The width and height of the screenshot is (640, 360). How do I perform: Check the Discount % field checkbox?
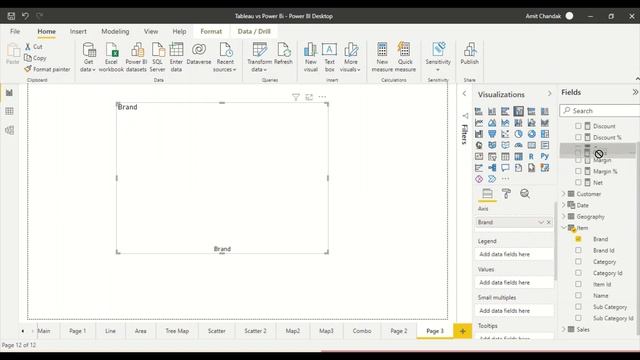578,138
